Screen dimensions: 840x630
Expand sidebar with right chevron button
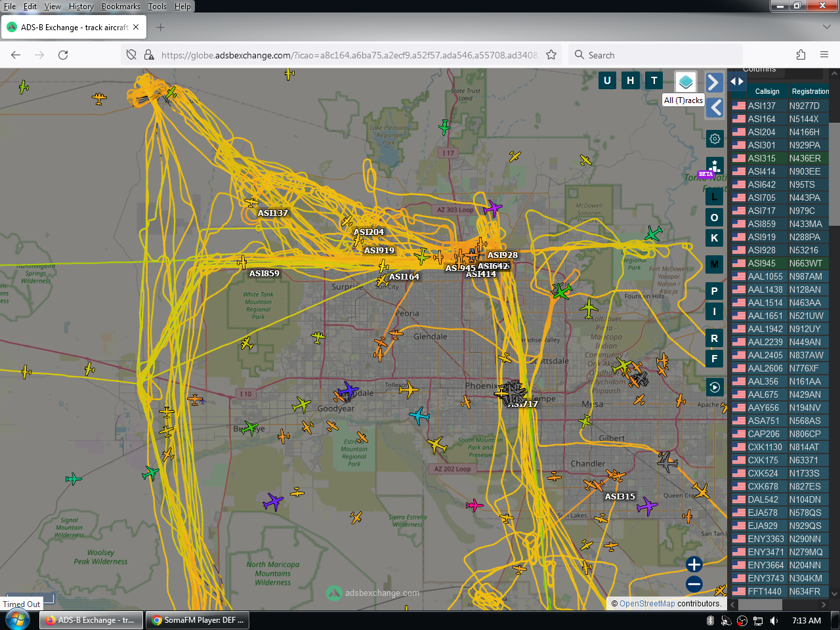tap(714, 82)
